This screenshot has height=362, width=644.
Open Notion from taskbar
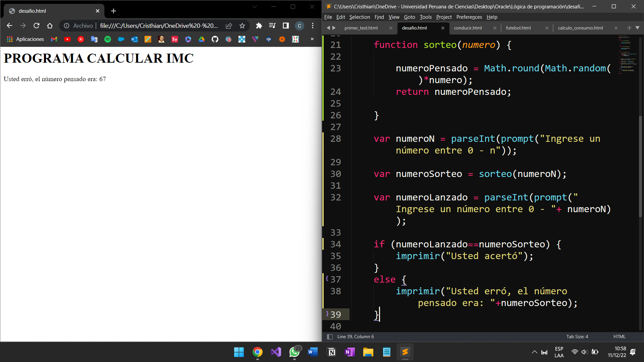tap(331, 352)
